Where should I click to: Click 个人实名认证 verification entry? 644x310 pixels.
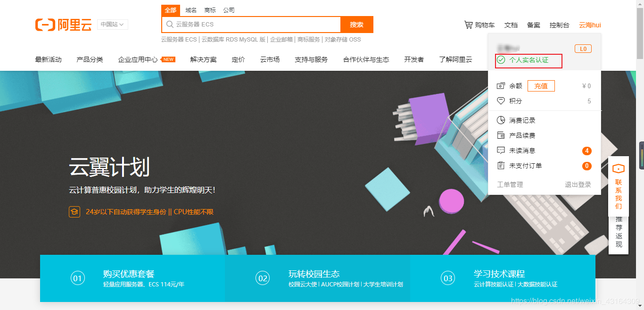tap(528, 61)
